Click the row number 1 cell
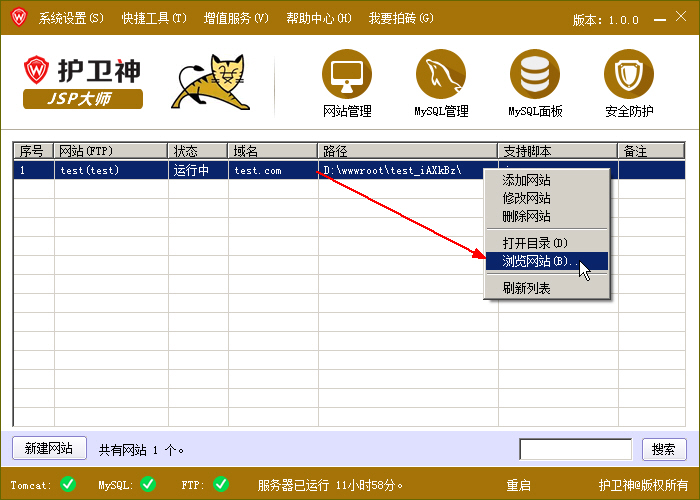700x500 pixels. click(x=34, y=170)
